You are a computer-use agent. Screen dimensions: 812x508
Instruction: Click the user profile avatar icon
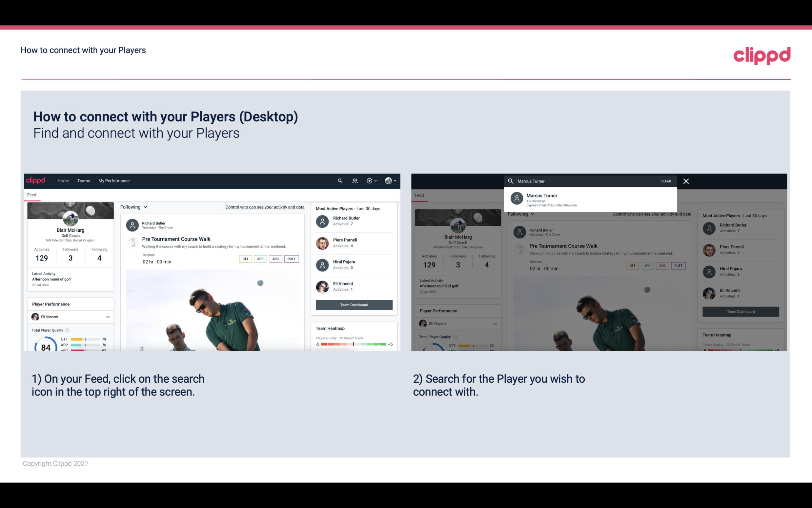point(388,181)
